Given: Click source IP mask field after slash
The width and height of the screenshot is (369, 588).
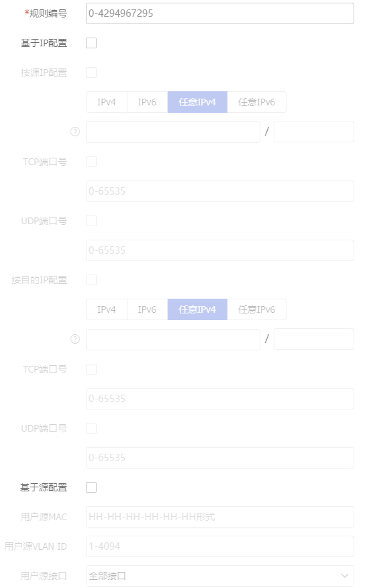Looking at the screenshot, I should click(x=314, y=132).
